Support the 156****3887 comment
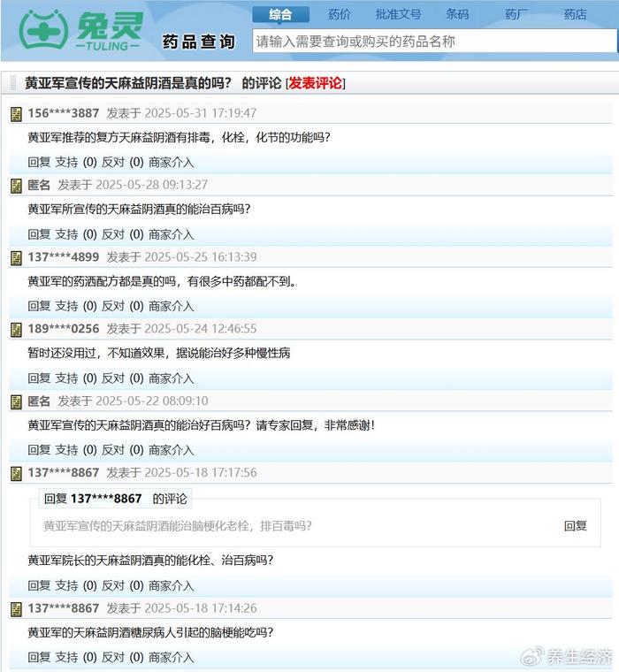The height and width of the screenshot is (672, 619). [x=66, y=163]
